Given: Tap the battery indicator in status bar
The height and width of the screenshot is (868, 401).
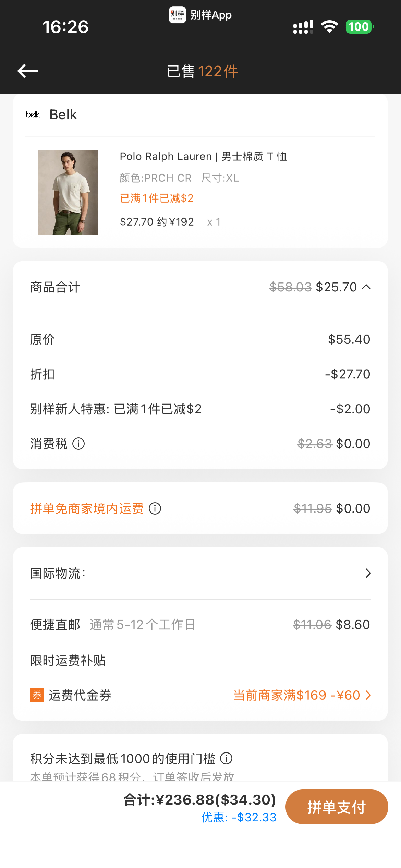Looking at the screenshot, I should click(360, 27).
